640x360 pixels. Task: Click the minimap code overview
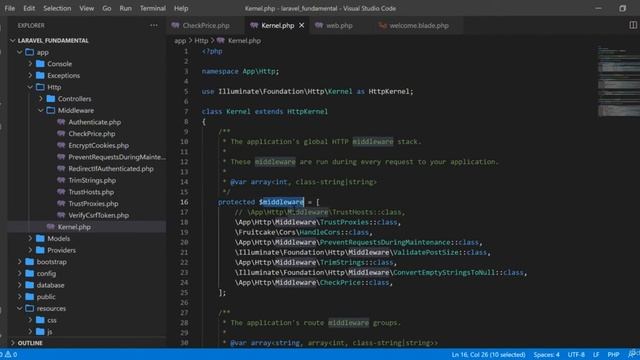coord(618,82)
